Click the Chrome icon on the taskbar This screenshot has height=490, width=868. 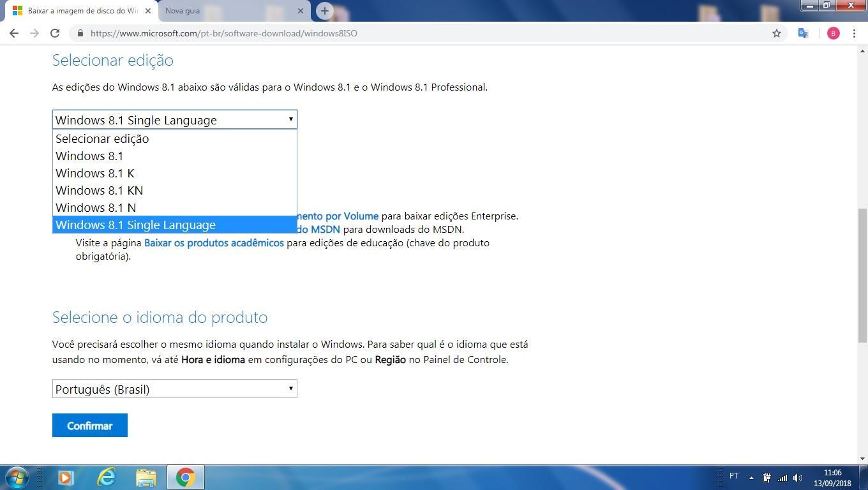(185, 477)
